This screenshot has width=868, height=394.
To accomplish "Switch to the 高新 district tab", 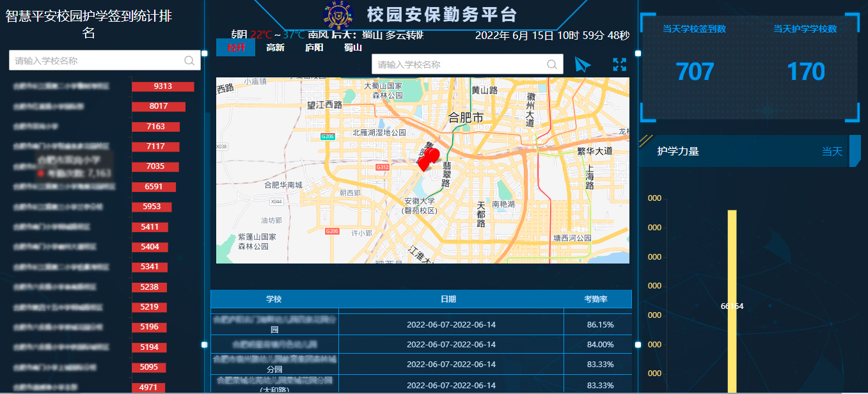I will [x=276, y=47].
